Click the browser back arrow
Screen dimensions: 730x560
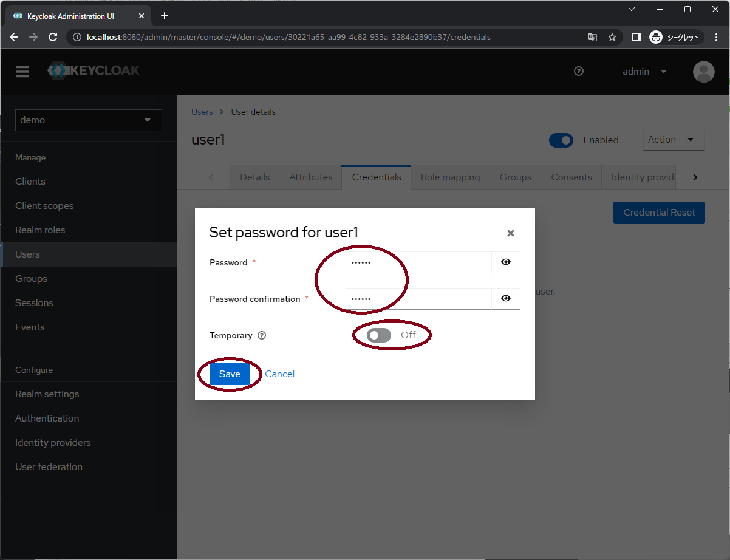(14, 37)
